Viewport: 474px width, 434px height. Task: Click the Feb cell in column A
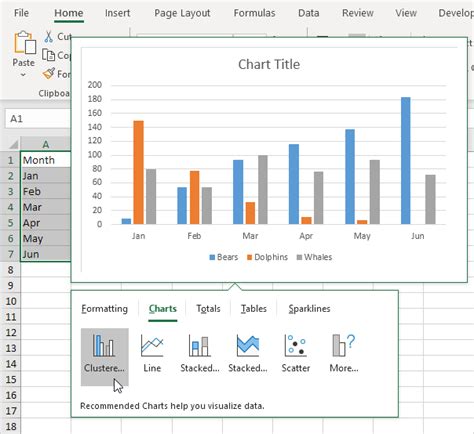coord(46,191)
